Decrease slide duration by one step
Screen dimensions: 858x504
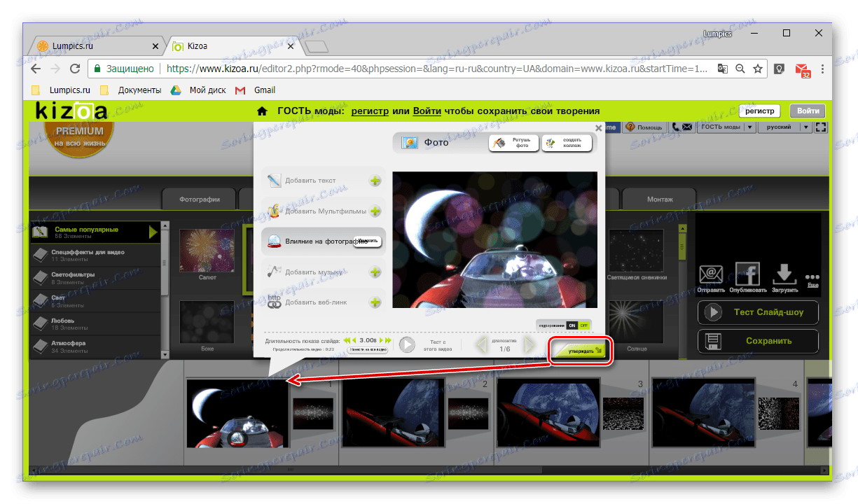coord(354,340)
